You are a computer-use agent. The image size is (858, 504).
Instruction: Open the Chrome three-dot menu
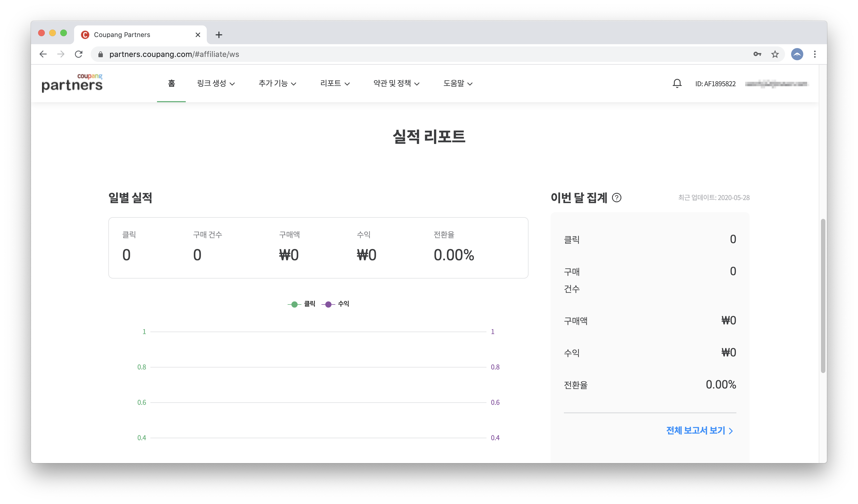pos(815,54)
